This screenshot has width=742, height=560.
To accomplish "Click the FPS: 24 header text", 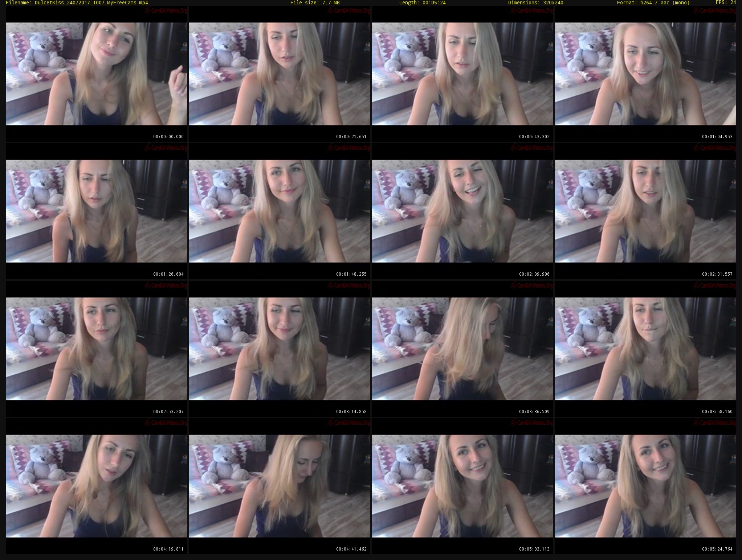I will click(726, 3).
